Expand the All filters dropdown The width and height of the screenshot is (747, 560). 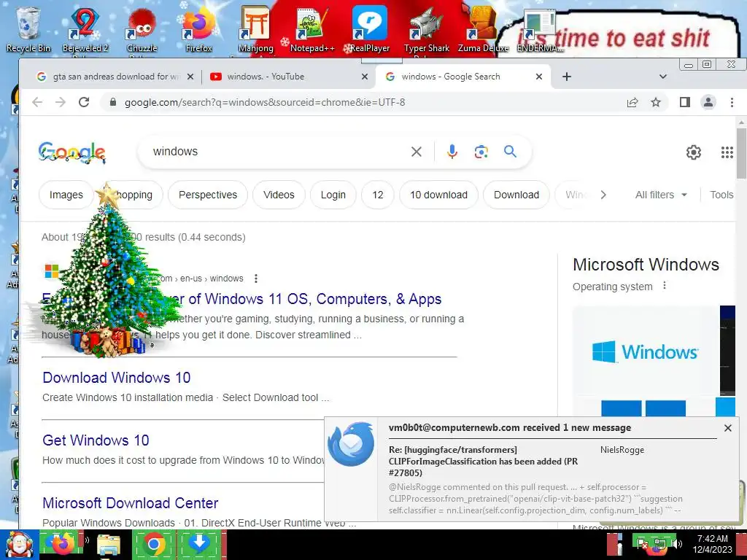(661, 195)
